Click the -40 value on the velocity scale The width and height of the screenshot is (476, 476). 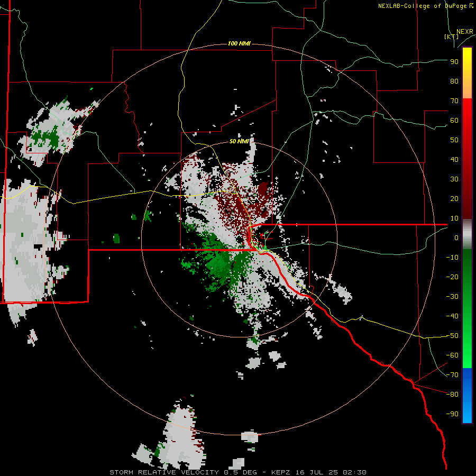[x=452, y=316]
